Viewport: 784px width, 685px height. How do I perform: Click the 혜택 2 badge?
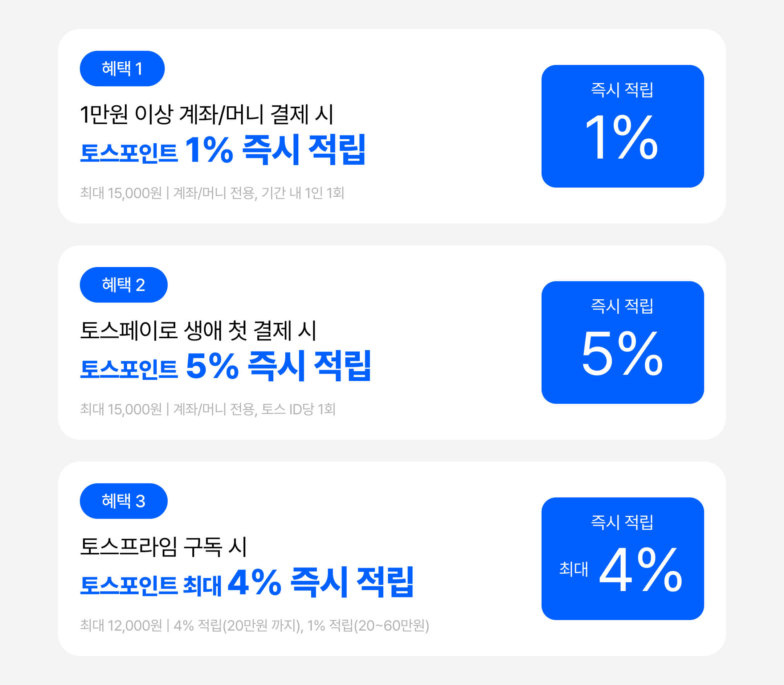tap(123, 285)
